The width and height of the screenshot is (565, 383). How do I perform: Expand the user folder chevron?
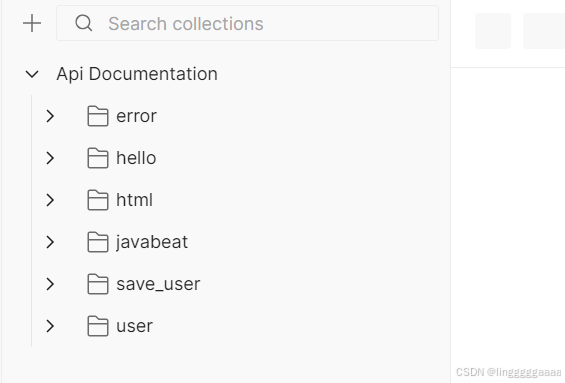click(x=50, y=326)
